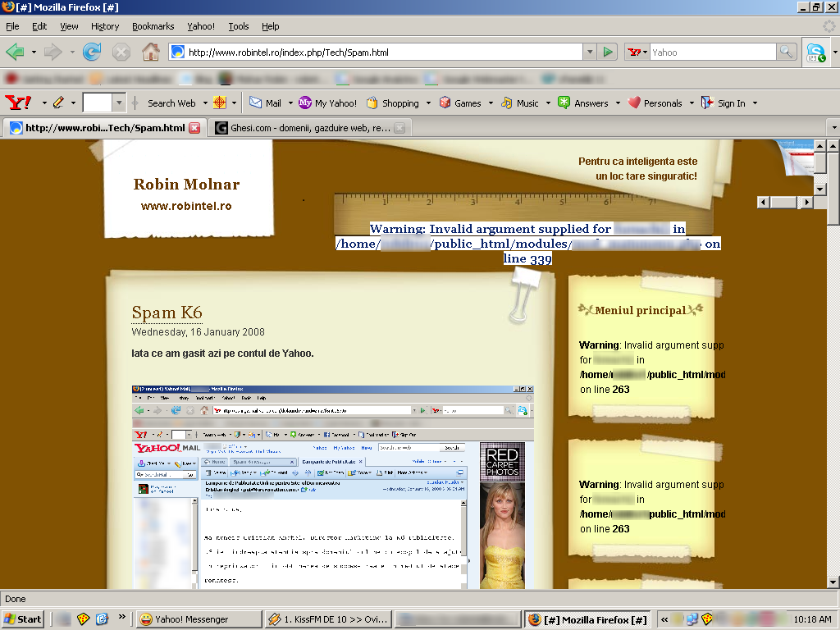Click the Skype icon in navigation bar
This screenshot has height=630, width=840.
(815, 53)
